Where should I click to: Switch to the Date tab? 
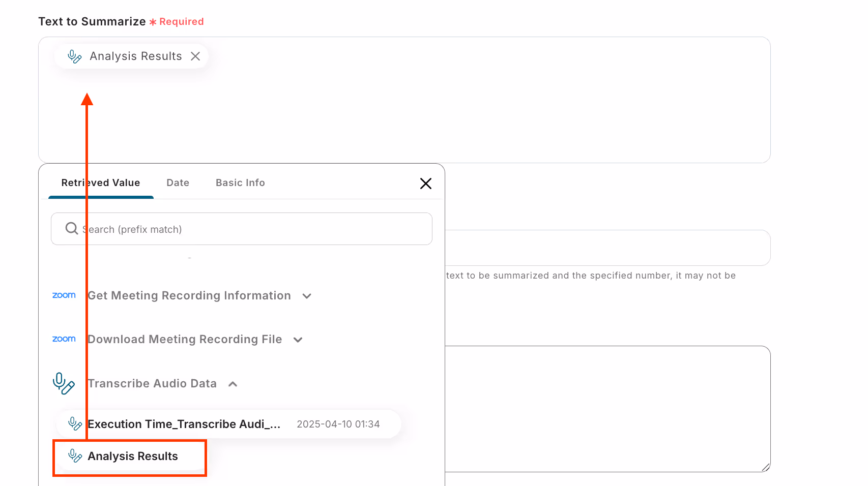tap(178, 183)
